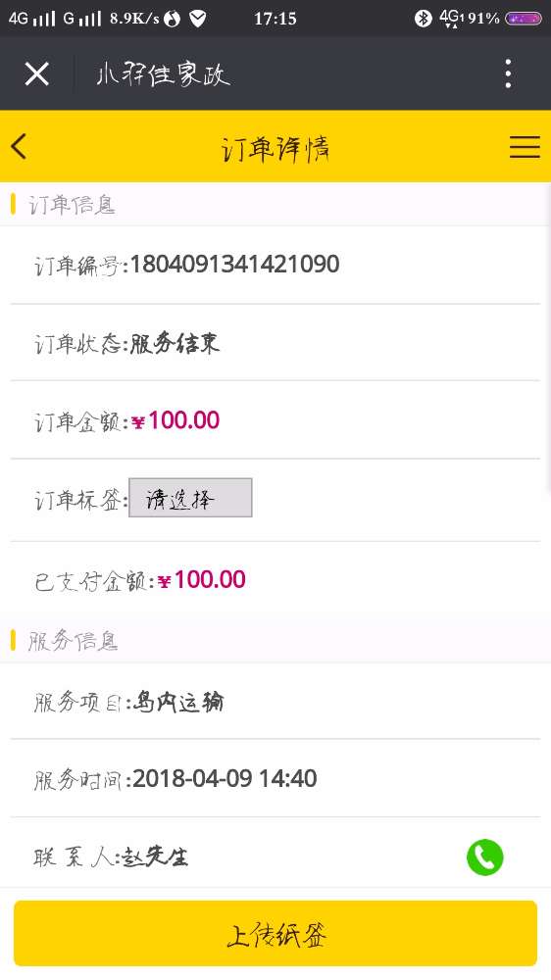Tap the 订单金额 ¥100.00 amount
Viewport: 551px width, 980px height.
pyautogui.click(x=175, y=420)
